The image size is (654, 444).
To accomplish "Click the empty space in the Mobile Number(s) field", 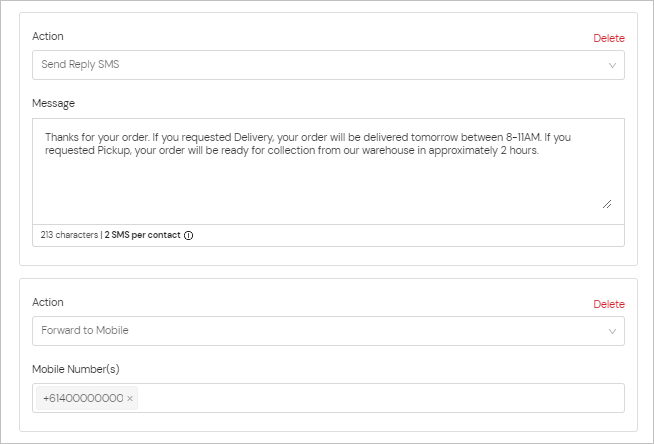I will pyautogui.click(x=380, y=398).
